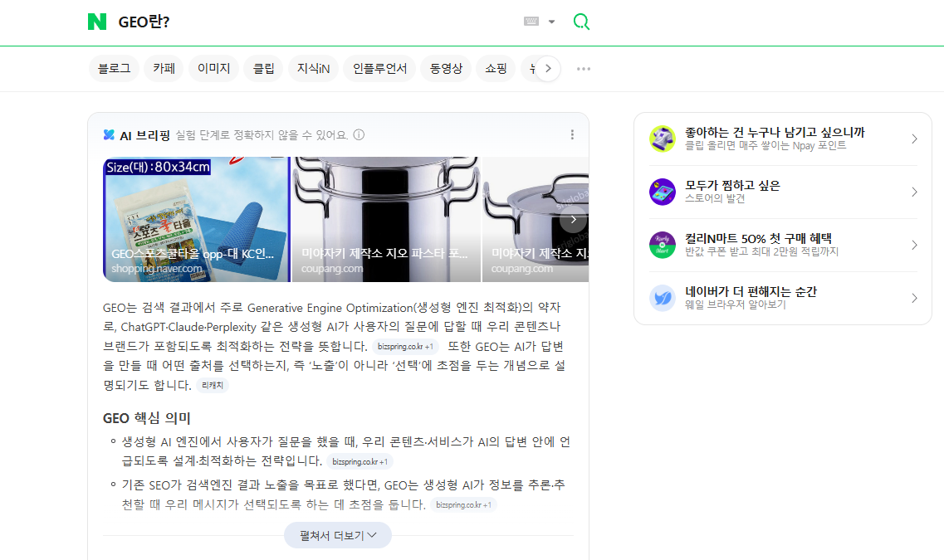Viewport: 944px width, 560px height.
Task: Open the third pot thumbnail from coupang.com
Action: (x=536, y=220)
